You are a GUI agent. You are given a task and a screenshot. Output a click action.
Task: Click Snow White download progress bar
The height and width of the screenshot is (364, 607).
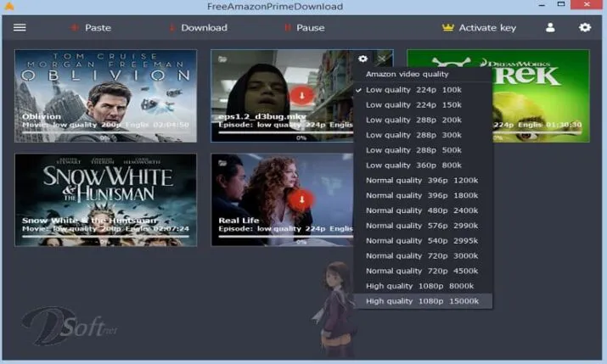[105, 236]
